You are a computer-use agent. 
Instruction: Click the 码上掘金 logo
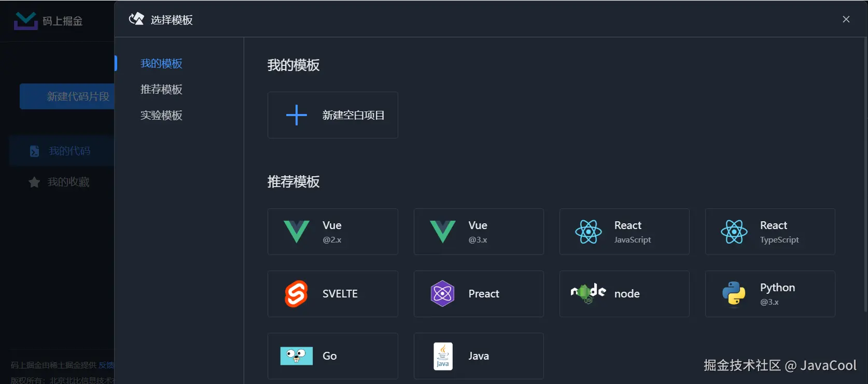(x=26, y=21)
